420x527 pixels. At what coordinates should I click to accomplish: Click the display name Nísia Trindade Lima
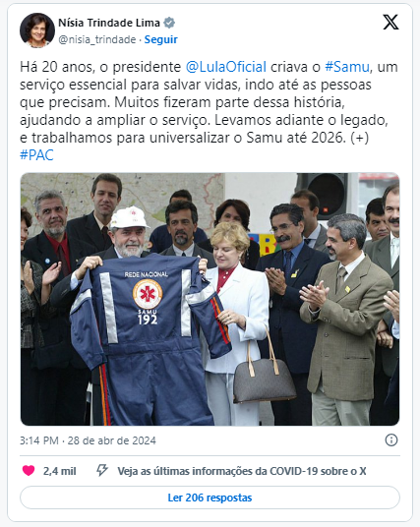(109, 23)
